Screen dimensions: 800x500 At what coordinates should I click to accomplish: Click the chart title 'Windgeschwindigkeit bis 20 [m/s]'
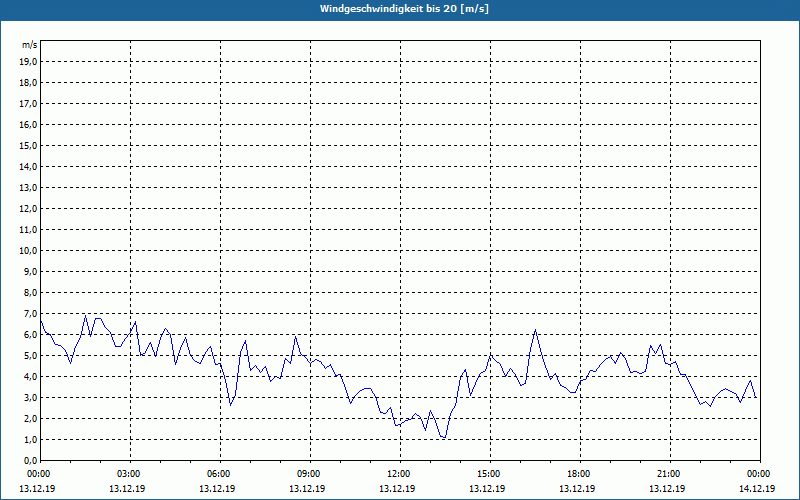(405, 9)
